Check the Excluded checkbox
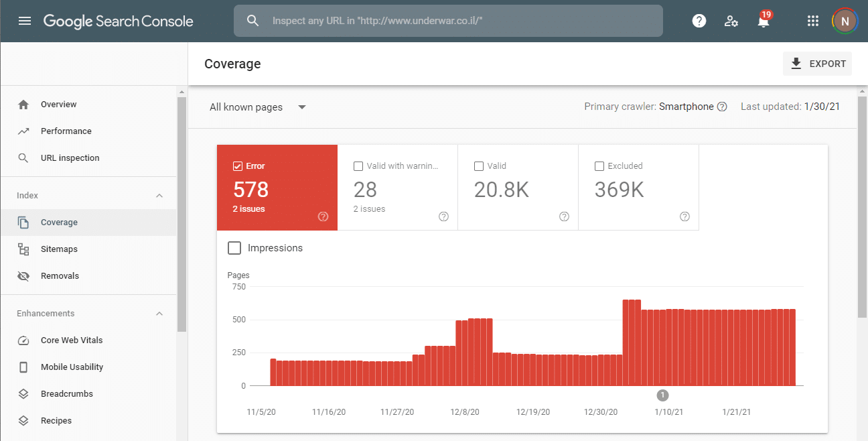Screen dimensions: 868x441 click(599, 166)
